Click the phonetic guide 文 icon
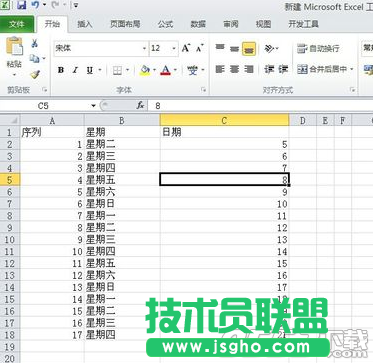Viewport: 373px width, 363px height. click(x=192, y=70)
